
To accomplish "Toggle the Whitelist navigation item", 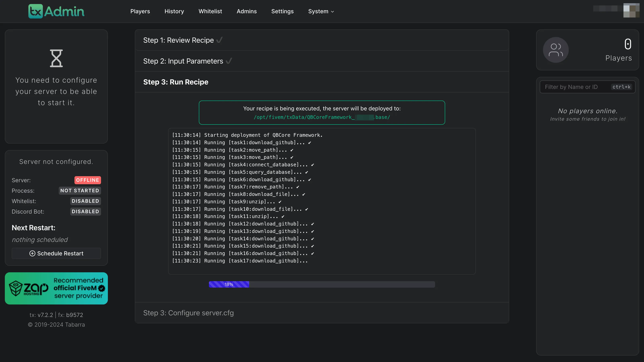I will 210,11.
